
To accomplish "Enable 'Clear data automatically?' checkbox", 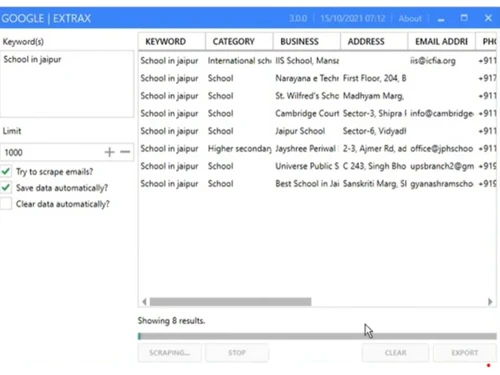I will (6, 204).
